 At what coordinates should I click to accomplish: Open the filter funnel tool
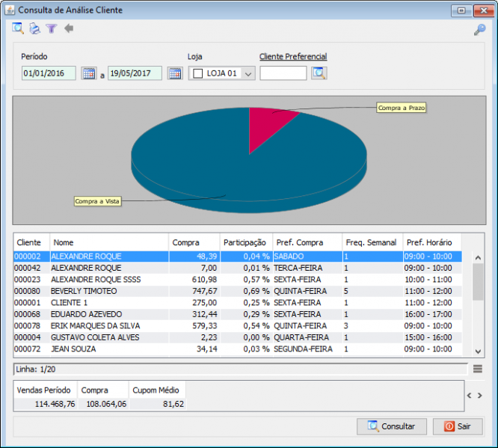pos(51,28)
